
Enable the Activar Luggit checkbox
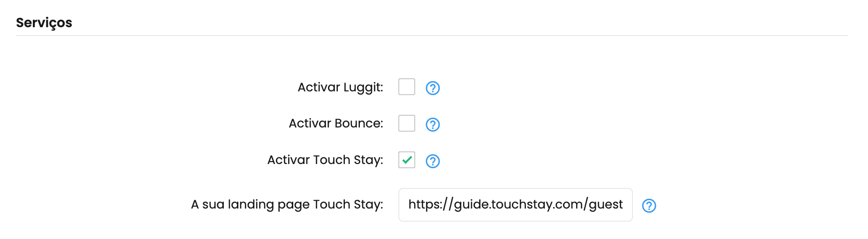(407, 87)
